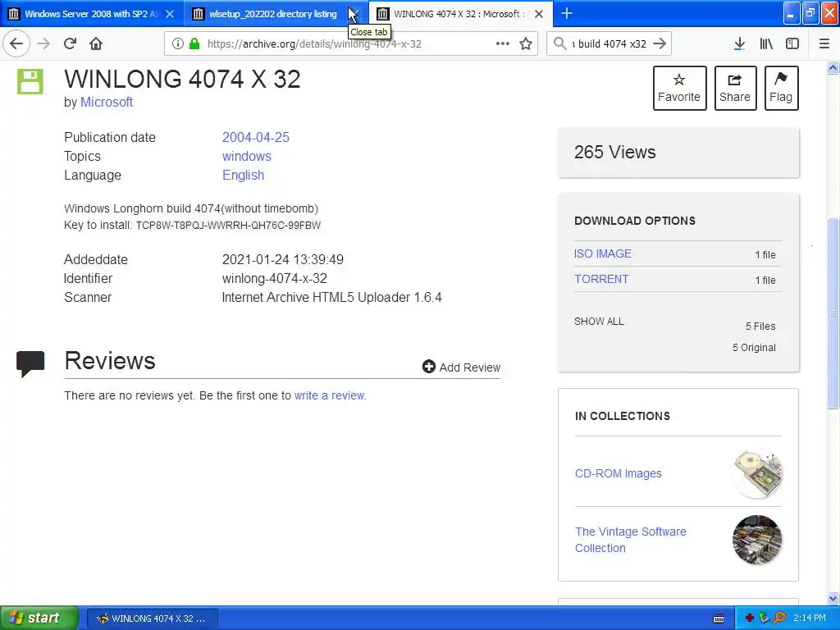The width and height of the screenshot is (840, 630).
Task: Open page actions three-dots menu
Action: (x=503, y=43)
